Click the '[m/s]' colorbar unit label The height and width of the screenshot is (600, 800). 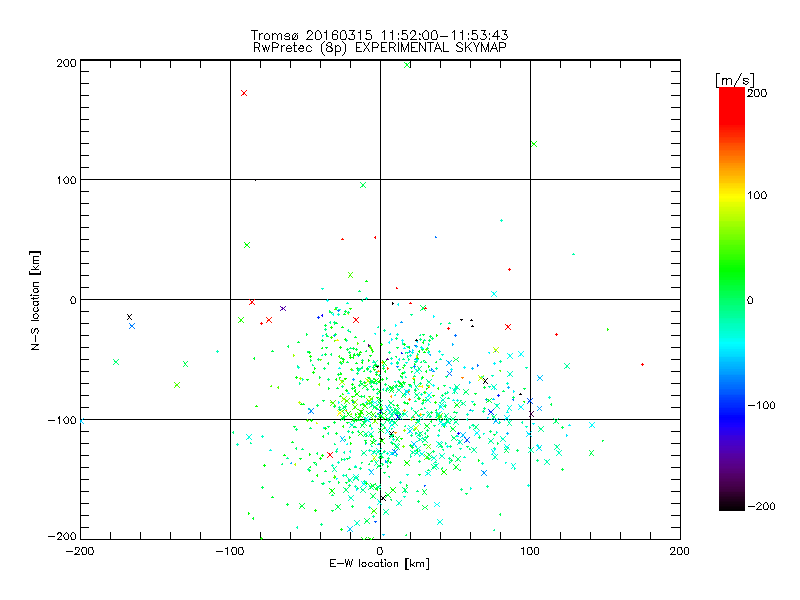point(735,80)
